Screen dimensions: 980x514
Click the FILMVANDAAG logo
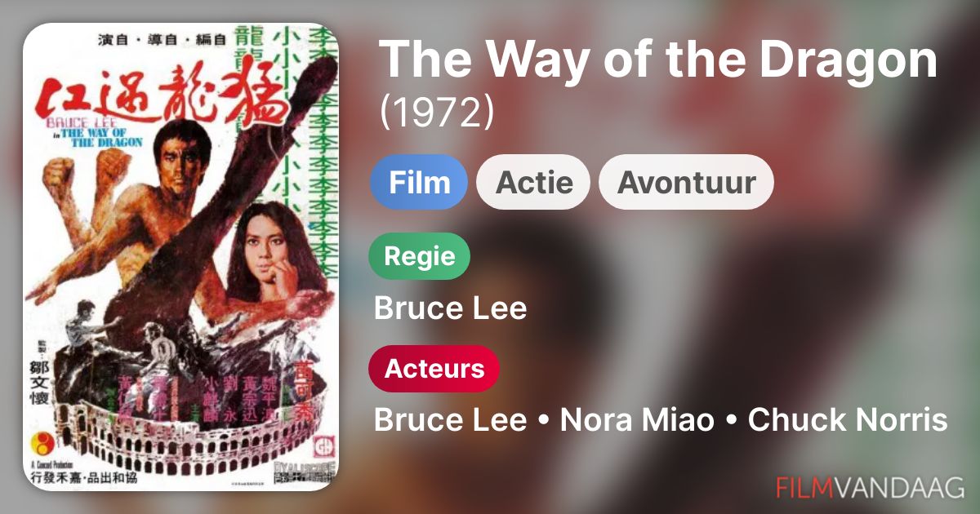(871, 488)
